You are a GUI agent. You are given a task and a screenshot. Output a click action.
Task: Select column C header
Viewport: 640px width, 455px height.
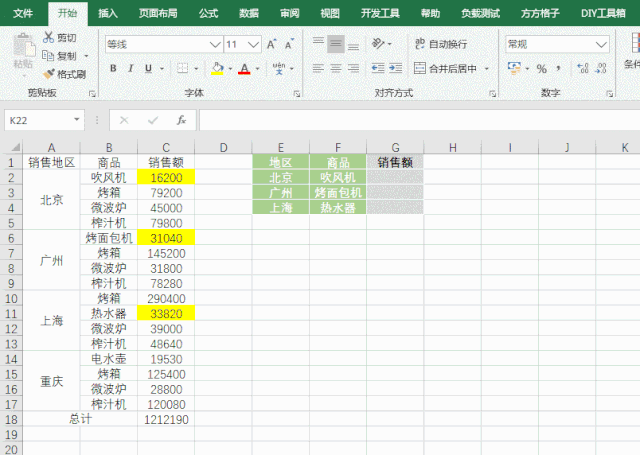tap(166, 147)
